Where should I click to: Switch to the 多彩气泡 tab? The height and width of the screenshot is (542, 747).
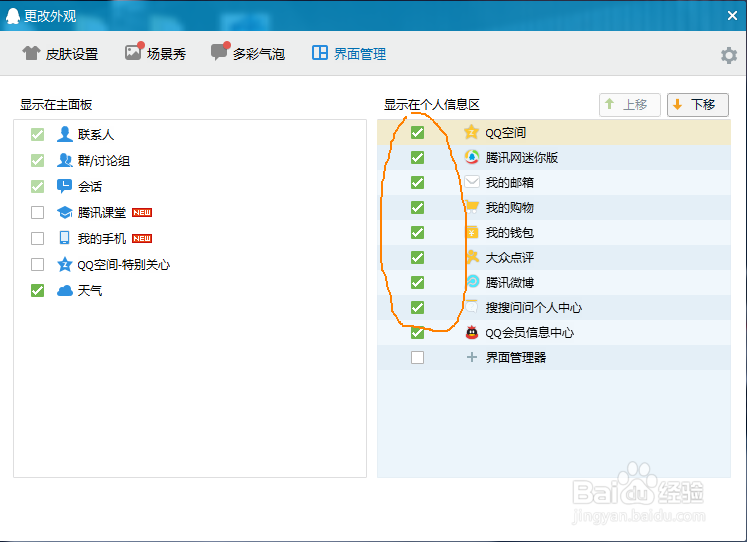pyautogui.click(x=248, y=53)
